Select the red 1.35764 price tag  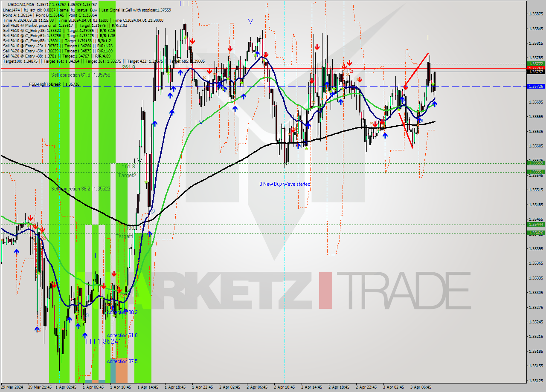pos(536,68)
